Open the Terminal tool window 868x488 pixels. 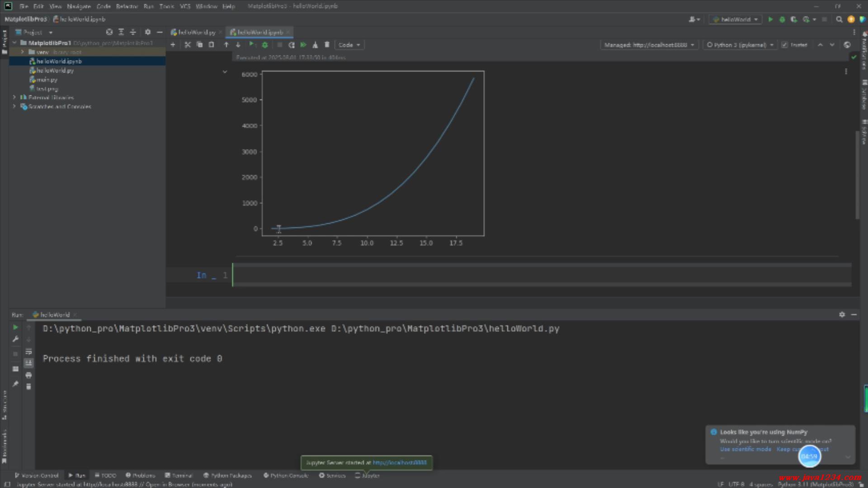[x=179, y=475]
